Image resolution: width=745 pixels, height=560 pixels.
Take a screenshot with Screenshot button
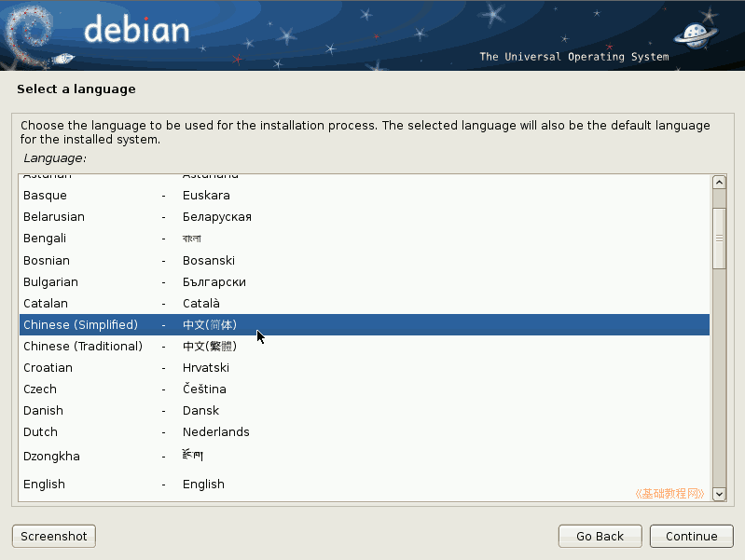coord(54,537)
